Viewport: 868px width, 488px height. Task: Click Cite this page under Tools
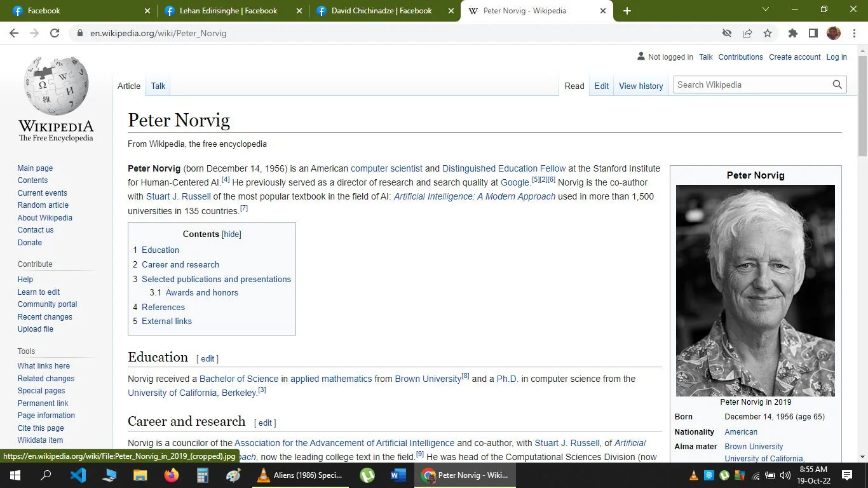tap(41, 428)
